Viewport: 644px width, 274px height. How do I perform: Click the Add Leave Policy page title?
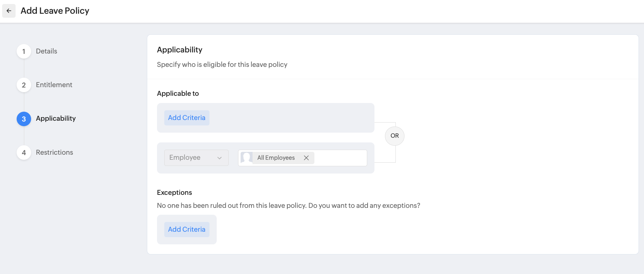[x=55, y=11]
